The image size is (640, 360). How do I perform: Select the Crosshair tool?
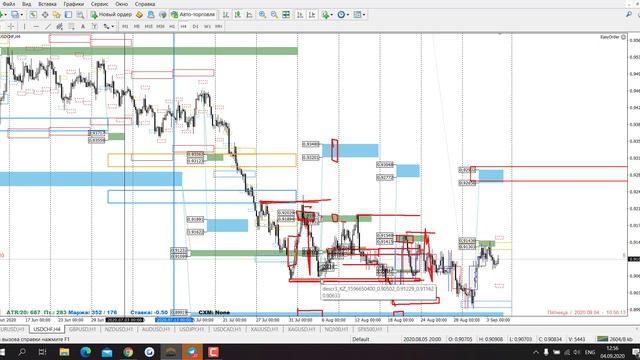click(11, 26)
